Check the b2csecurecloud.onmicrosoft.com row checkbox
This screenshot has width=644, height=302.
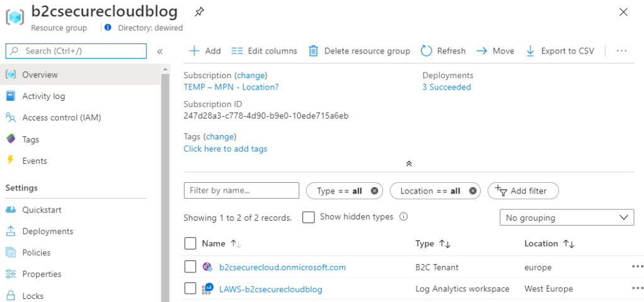click(190, 267)
